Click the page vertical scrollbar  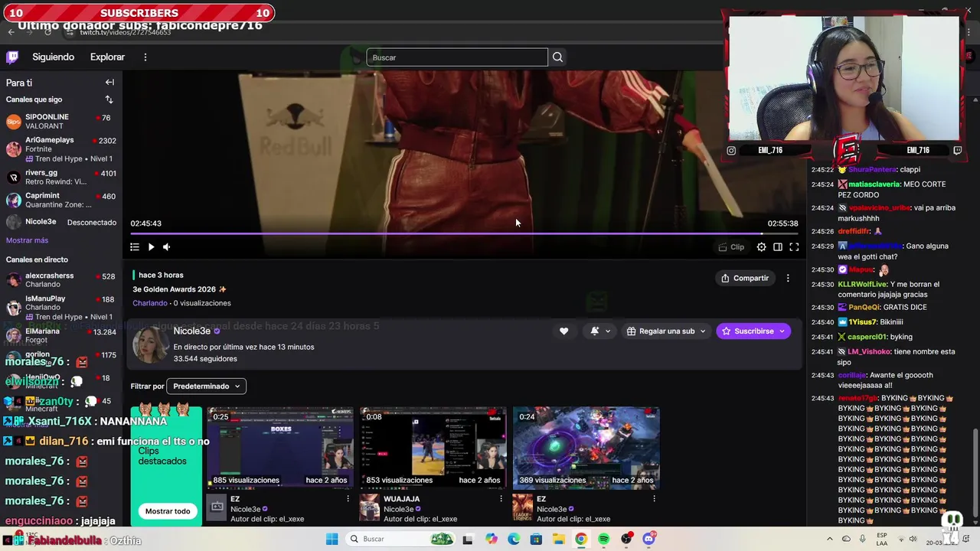975,474
